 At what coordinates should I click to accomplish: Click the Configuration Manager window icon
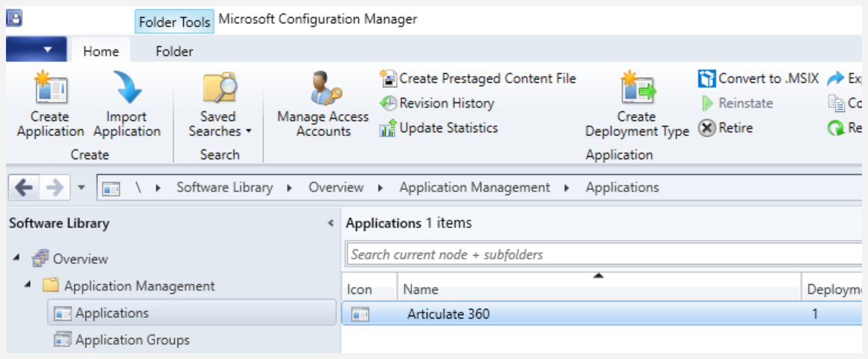click(x=14, y=18)
